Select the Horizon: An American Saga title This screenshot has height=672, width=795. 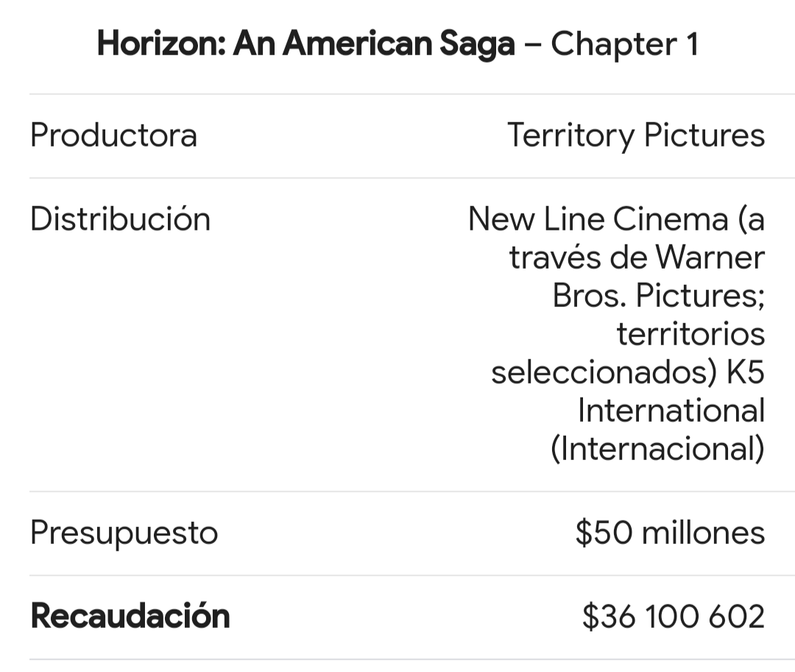(x=305, y=44)
